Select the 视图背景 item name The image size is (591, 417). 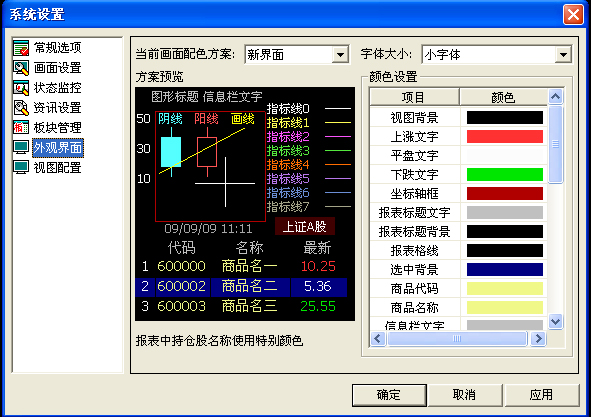pyautogui.click(x=414, y=118)
